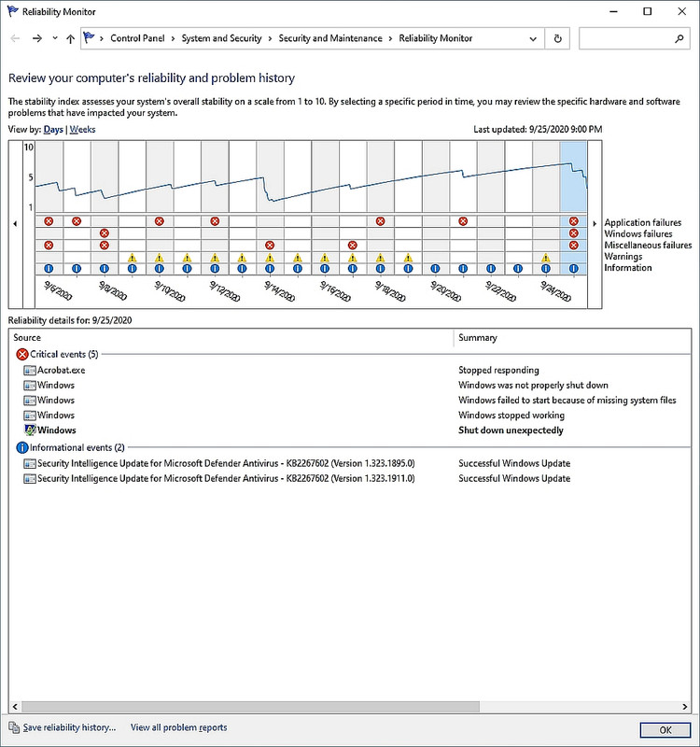The height and width of the screenshot is (747, 700).
Task: Click the details list scroll left arrow
Action: [x=15, y=707]
